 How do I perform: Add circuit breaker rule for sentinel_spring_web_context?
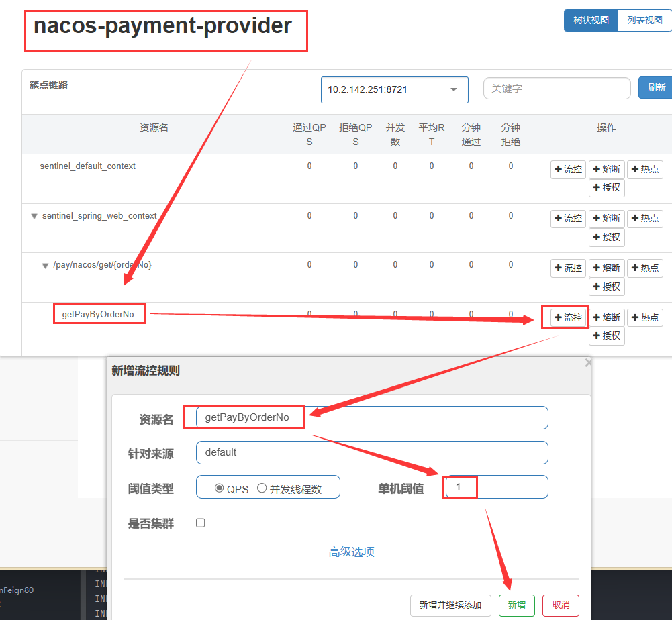(606, 219)
